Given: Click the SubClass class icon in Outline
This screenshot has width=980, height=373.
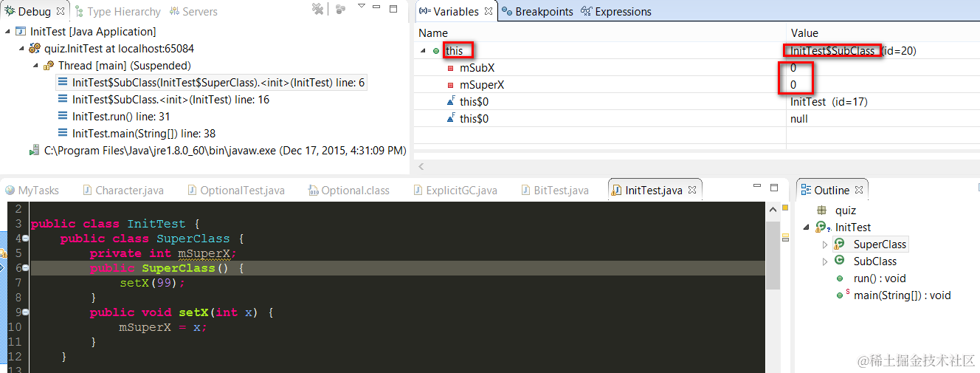Looking at the screenshot, I should tap(840, 261).
